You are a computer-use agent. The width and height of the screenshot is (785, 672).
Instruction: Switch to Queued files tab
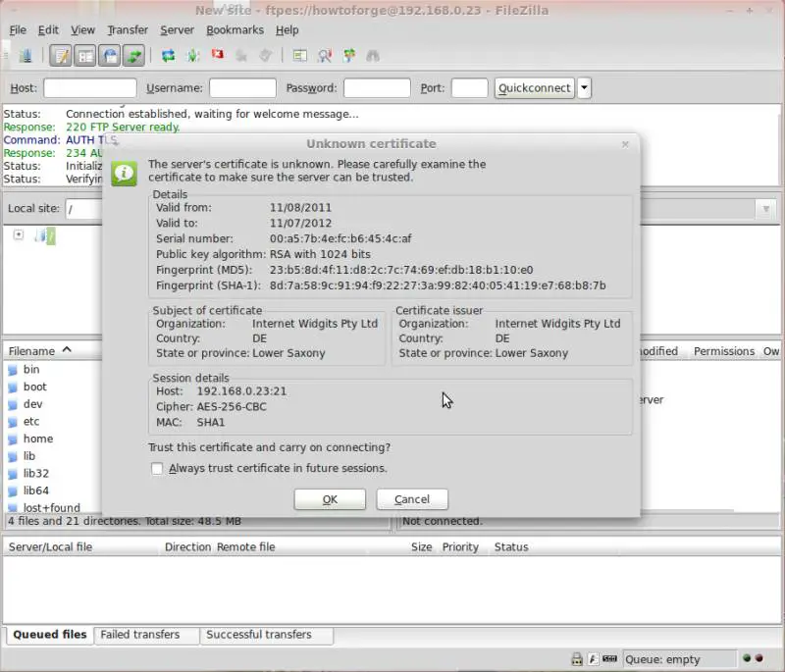click(x=50, y=635)
